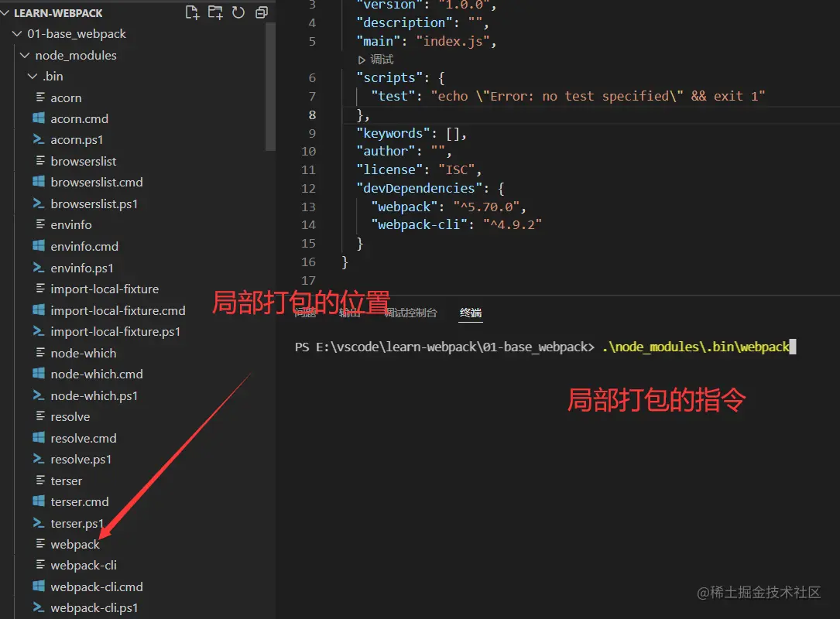This screenshot has height=619, width=840.
Task: Collapse the node_modules folder
Action: click(25, 55)
